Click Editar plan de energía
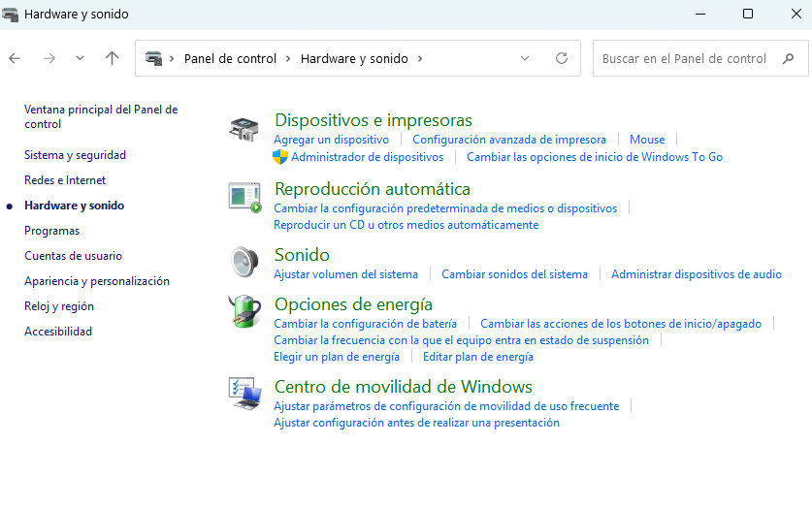This screenshot has height=508, width=812. pos(478,357)
